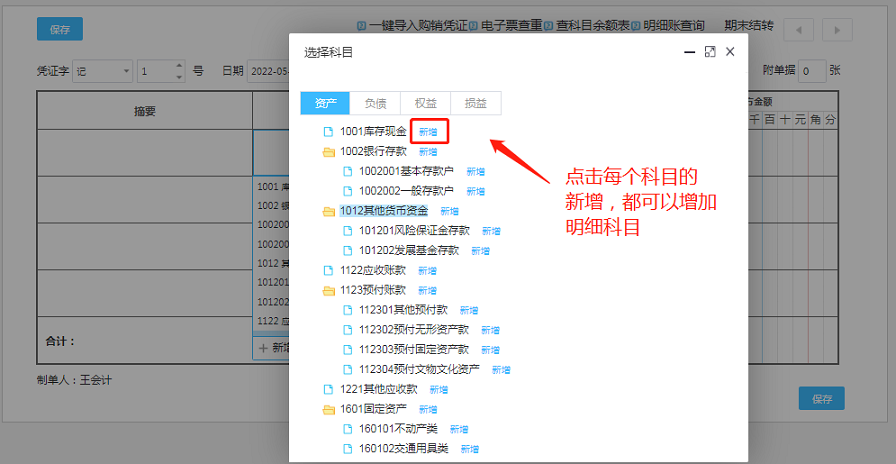Go to next voucher with right arrow

point(837,30)
